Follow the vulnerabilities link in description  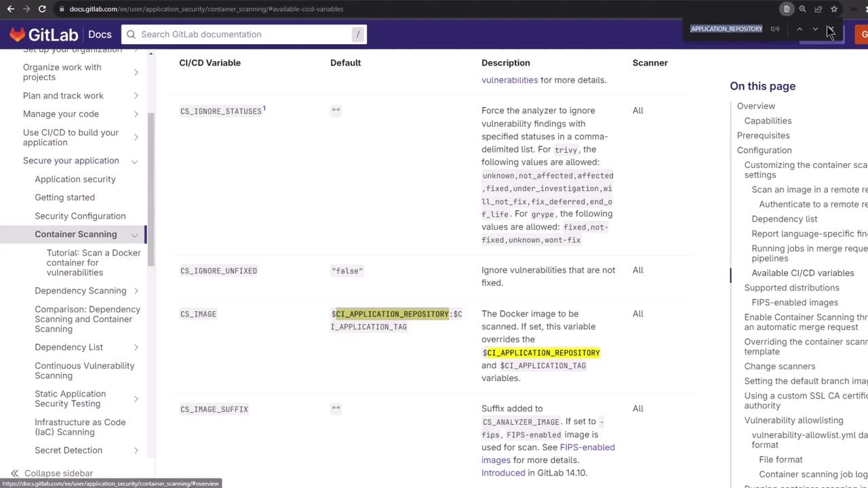point(509,80)
